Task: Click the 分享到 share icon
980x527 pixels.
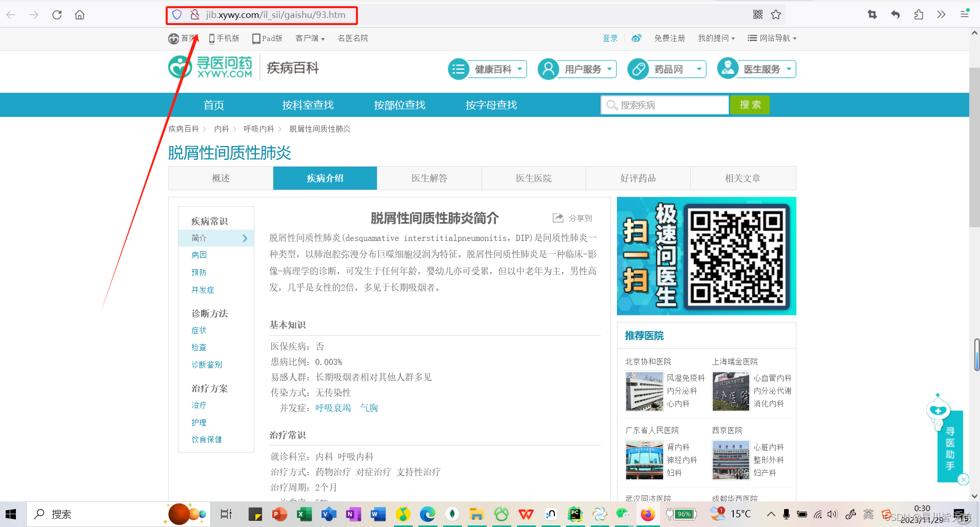Action: click(557, 217)
